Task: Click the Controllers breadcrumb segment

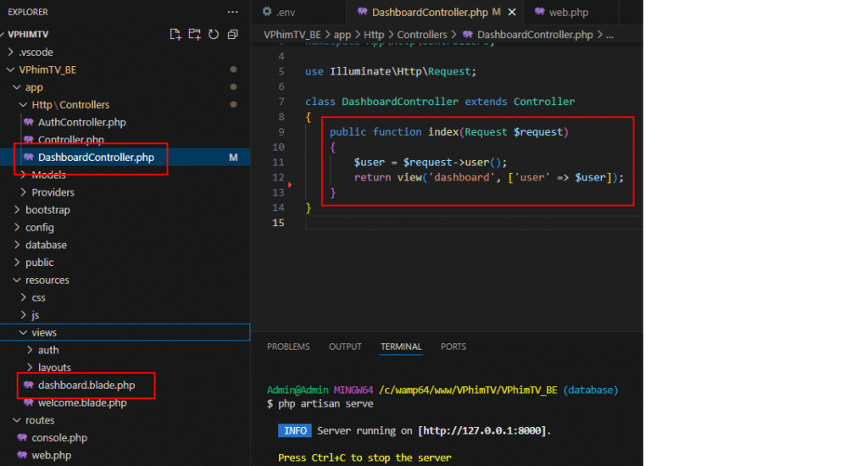Action: tap(422, 34)
